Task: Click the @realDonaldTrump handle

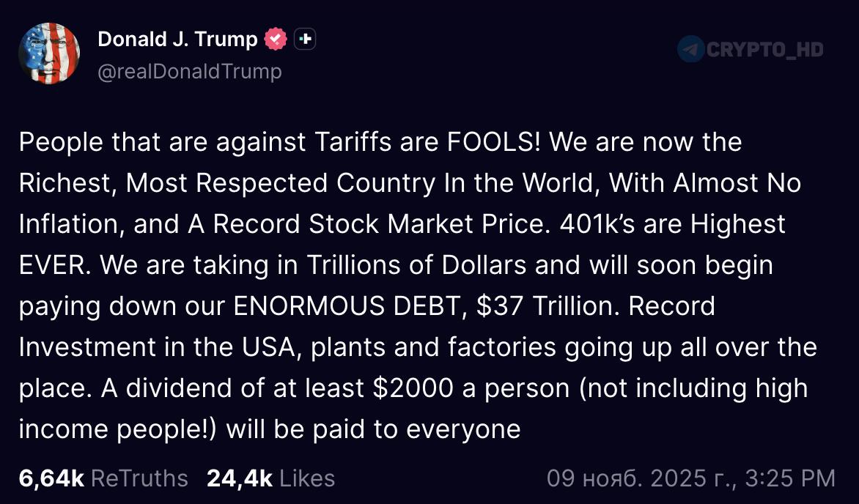Action: [189, 71]
